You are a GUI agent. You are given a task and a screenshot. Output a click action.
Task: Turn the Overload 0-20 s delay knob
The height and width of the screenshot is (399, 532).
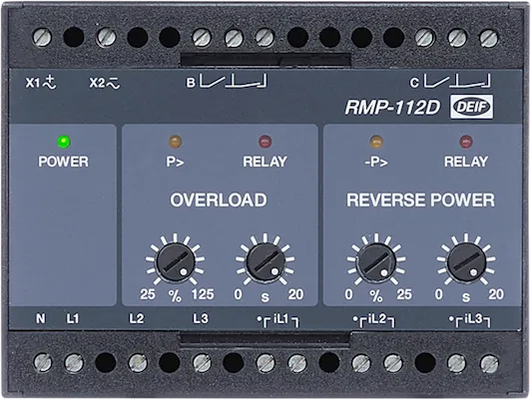[266, 262]
